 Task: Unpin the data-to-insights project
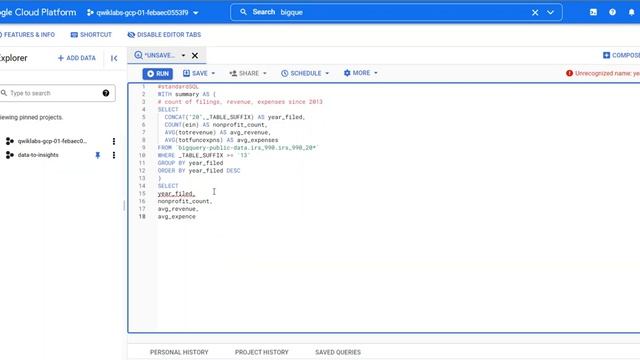tap(98, 155)
